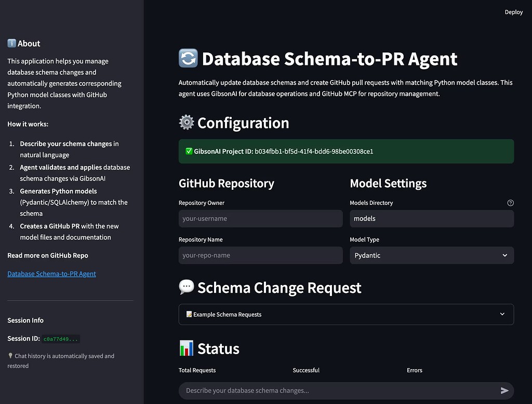Select the Repository Name text box

pos(260,255)
